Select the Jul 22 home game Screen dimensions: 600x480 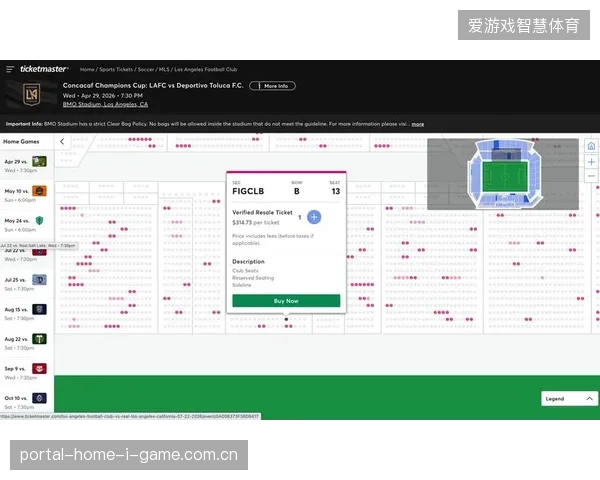26,254
